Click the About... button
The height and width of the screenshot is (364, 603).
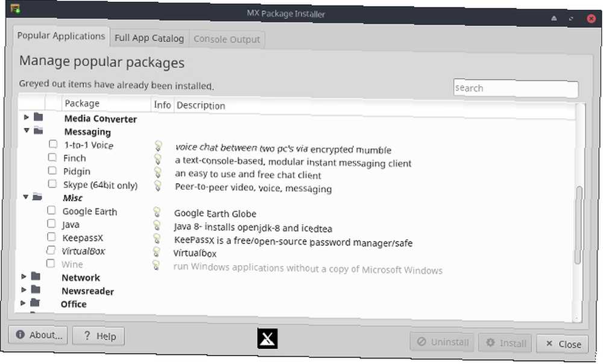coord(38,335)
